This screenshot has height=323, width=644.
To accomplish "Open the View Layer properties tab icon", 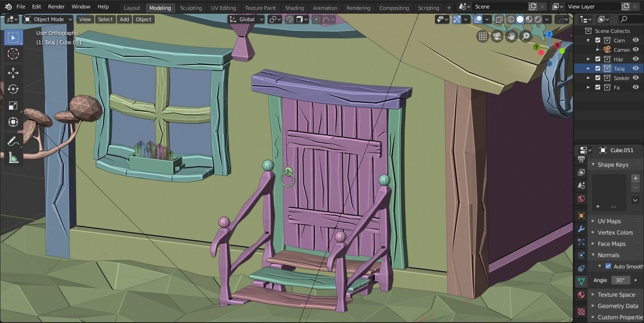I will tap(581, 172).
